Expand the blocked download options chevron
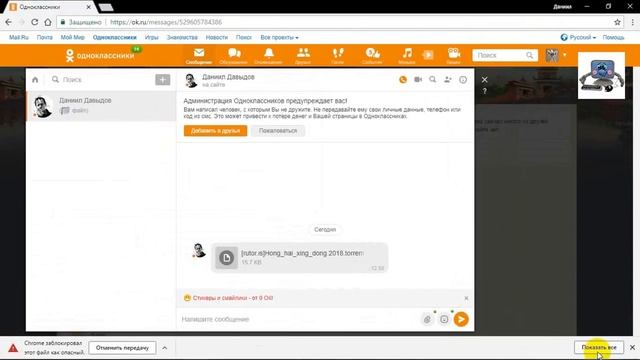640x360 pixels. tap(164, 348)
